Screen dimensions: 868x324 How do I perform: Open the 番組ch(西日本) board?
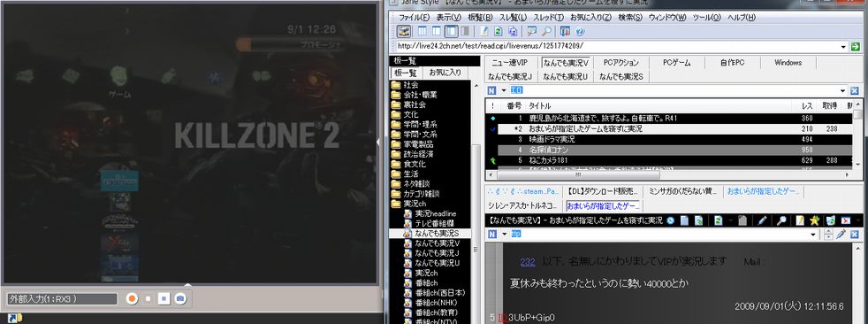(x=435, y=293)
